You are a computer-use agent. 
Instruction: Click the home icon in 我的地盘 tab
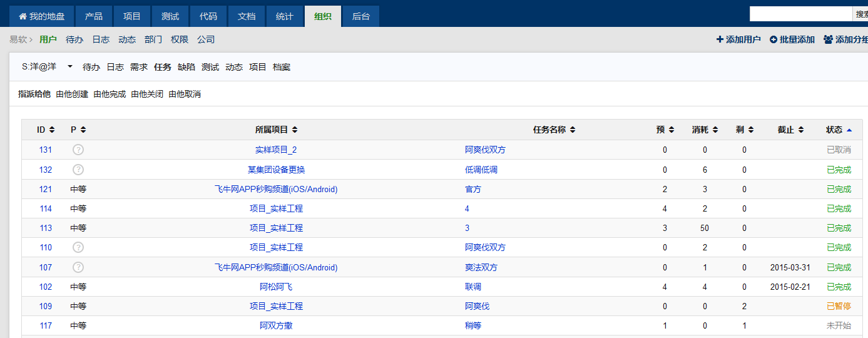(23, 16)
